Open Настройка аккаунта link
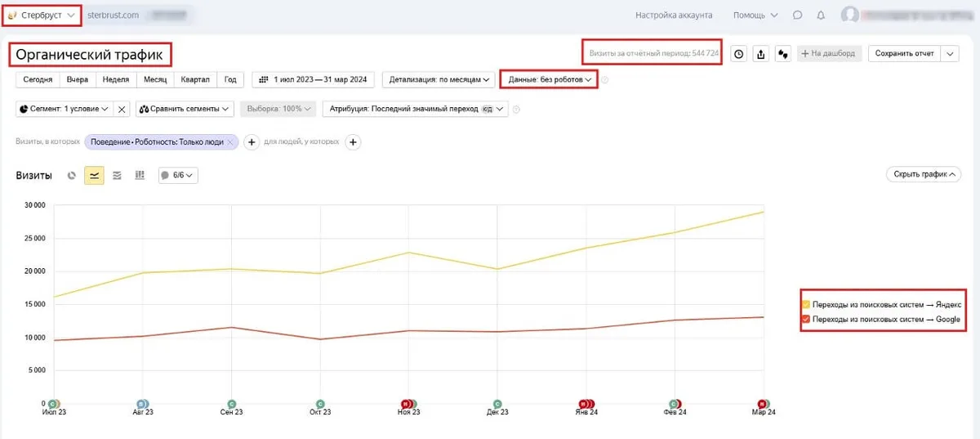This screenshot has height=439, width=980. tap(674, 16)
